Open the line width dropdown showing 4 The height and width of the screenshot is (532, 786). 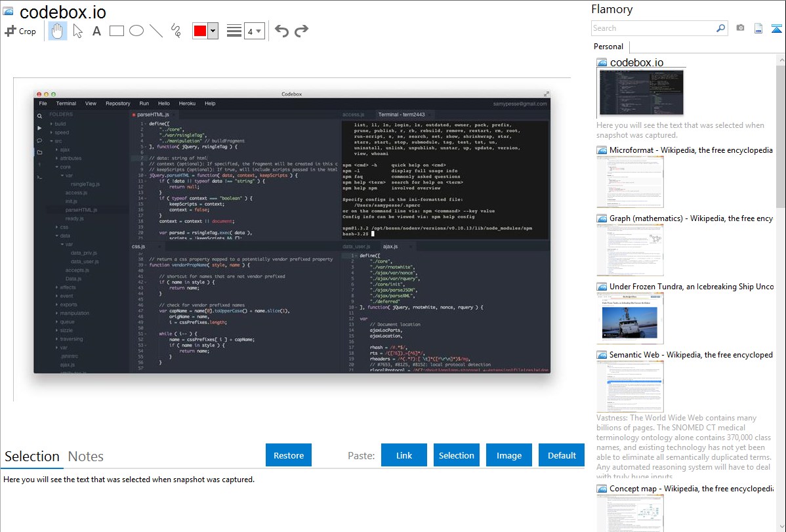[255, 31]
